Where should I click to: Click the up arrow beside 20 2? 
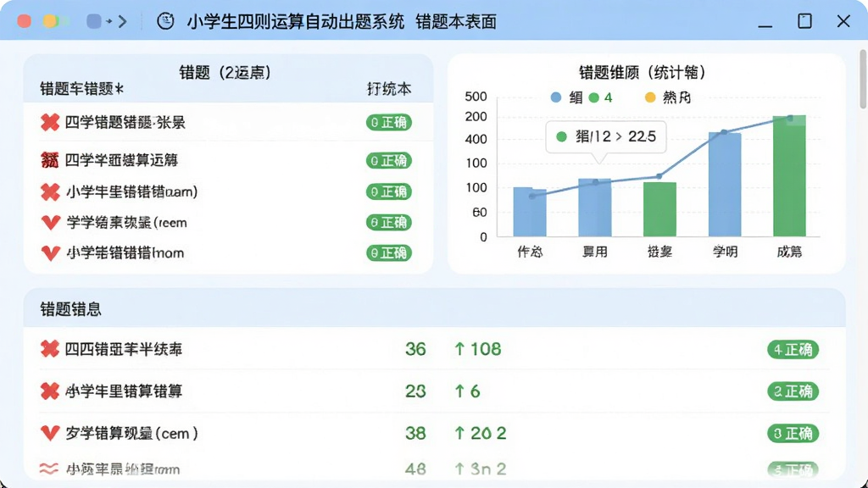point(459,433)
